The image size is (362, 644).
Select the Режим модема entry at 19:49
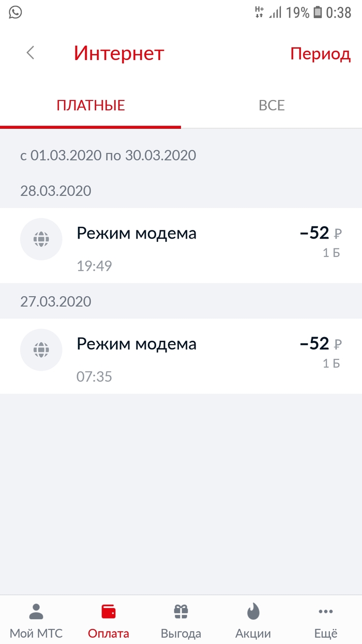(x=137, y=233)
